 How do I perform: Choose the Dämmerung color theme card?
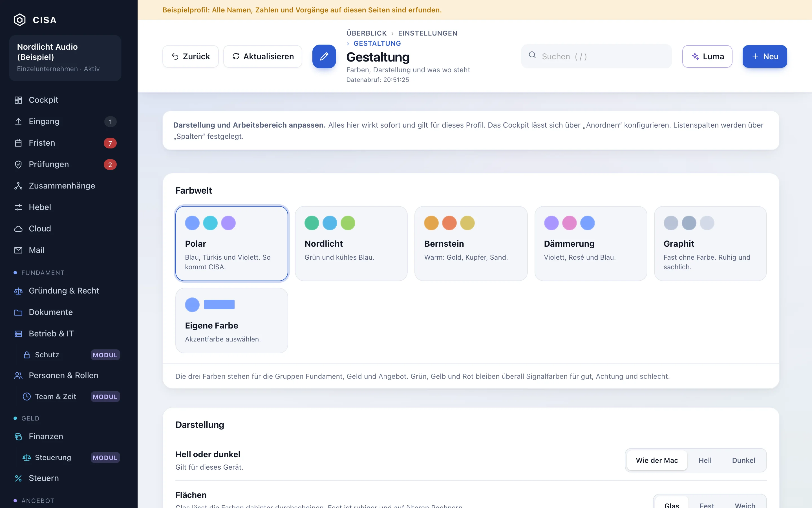(x=591, y=244)
